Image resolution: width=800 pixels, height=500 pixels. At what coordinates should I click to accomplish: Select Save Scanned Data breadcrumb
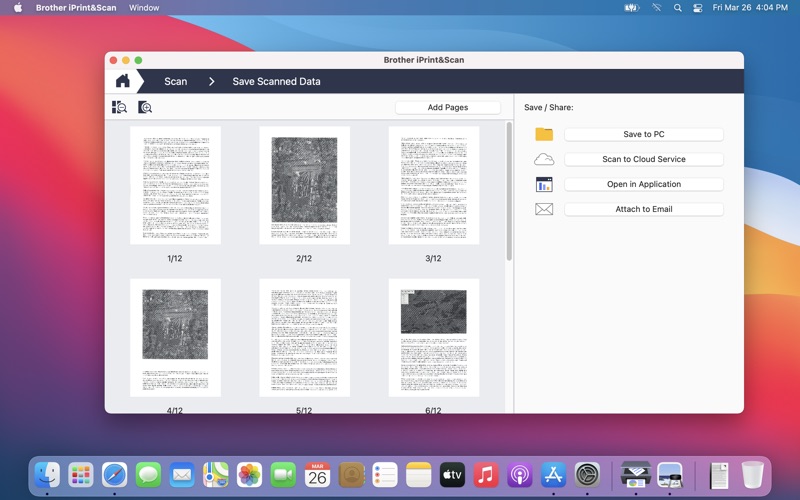point(277,81)
